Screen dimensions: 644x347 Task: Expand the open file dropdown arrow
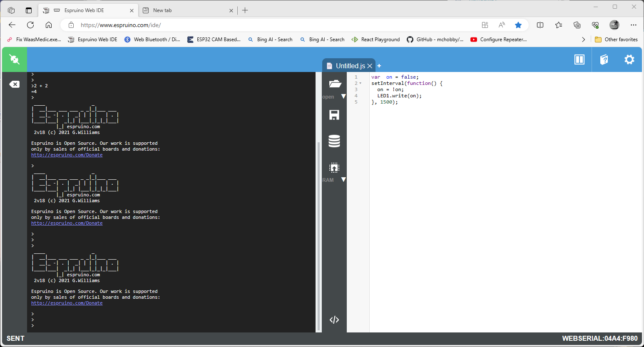[x=343, y=96]
